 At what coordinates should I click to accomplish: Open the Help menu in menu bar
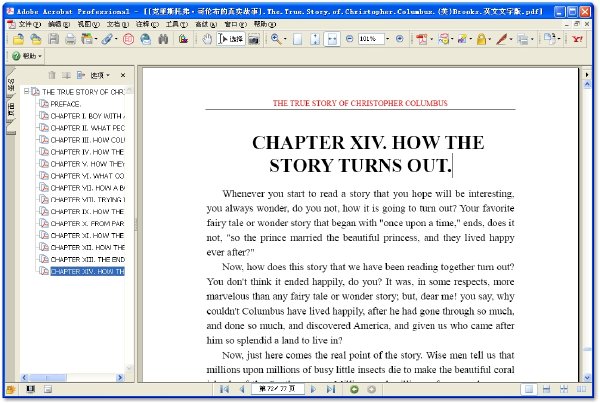point(265,24)
